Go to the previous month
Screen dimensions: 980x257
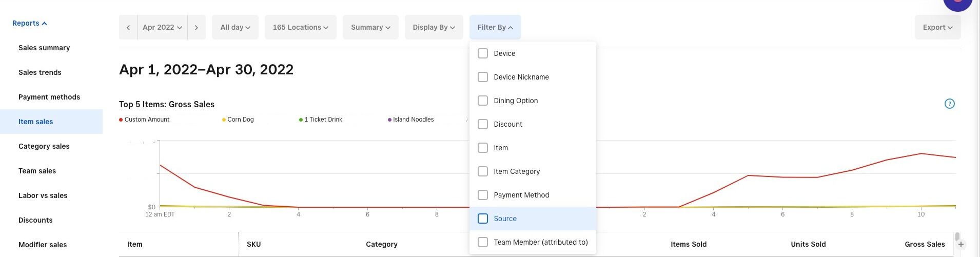point(128,28)
